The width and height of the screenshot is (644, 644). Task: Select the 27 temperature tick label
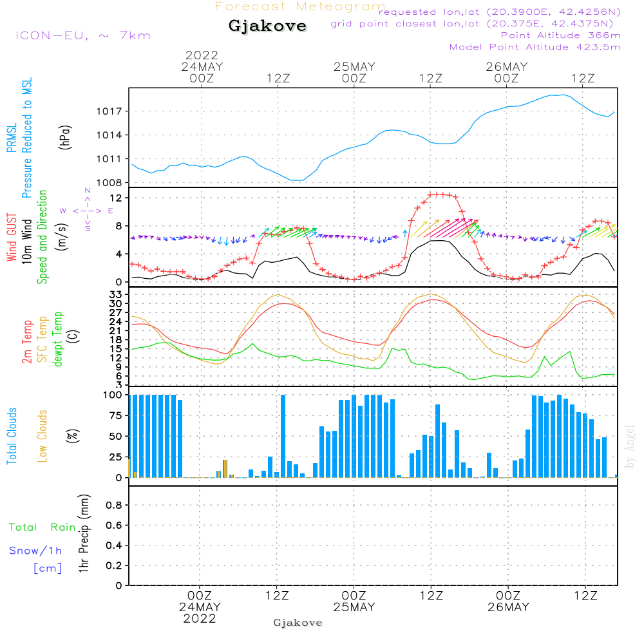coord(115,312)
